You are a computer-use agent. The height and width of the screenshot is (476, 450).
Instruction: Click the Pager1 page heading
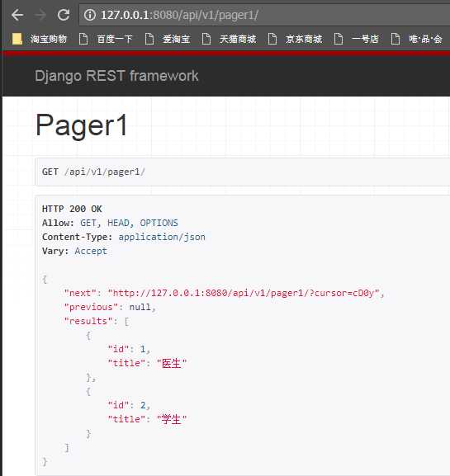[x=81, y=125]
